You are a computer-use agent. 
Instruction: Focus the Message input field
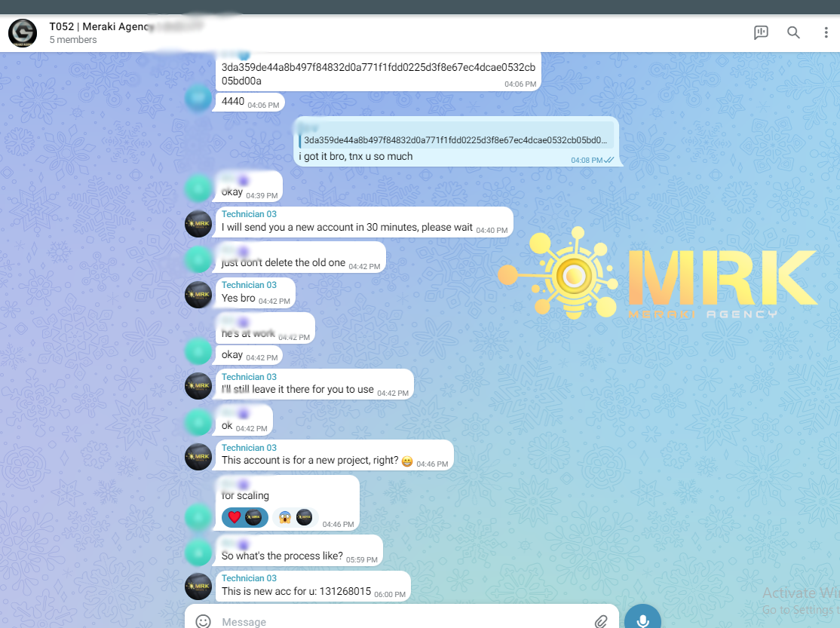[x=402, y=621]
